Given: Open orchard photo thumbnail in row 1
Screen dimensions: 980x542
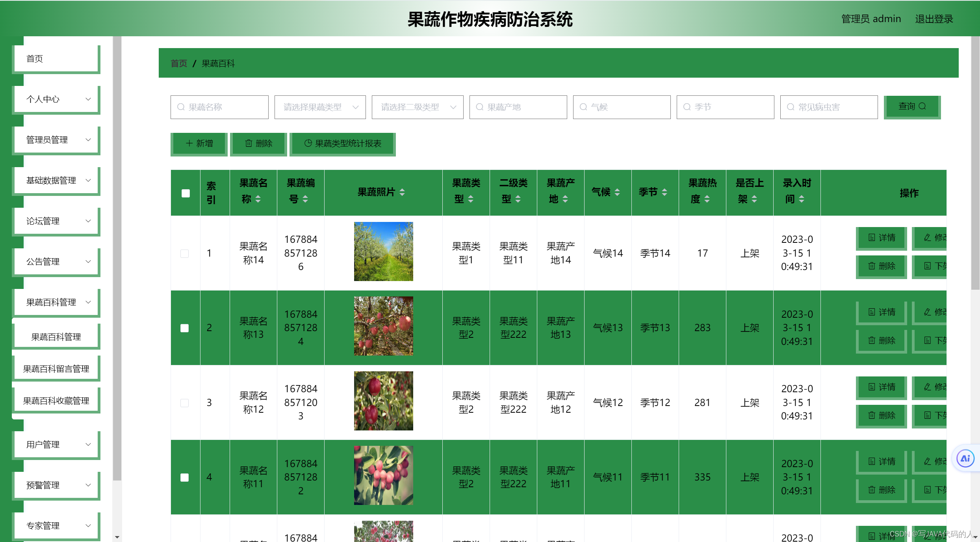Looking at the screenshot, I should click(x=384, y=251).
